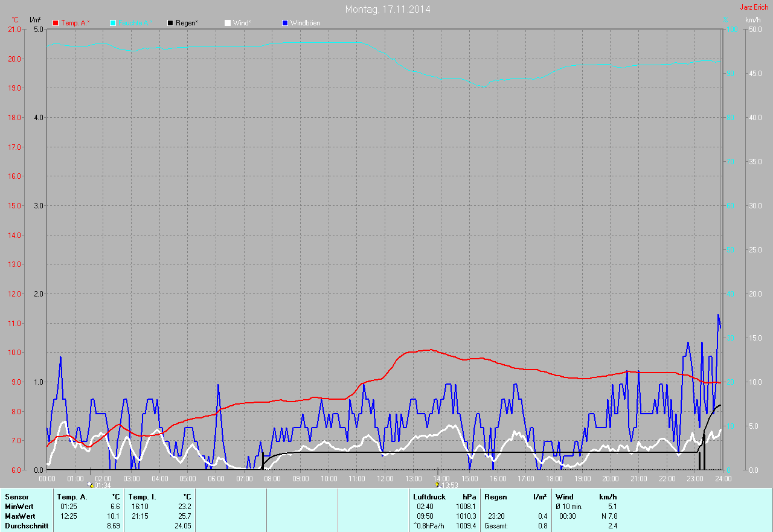
Task: Click the white Wind legend square
Action: point(228,23)
